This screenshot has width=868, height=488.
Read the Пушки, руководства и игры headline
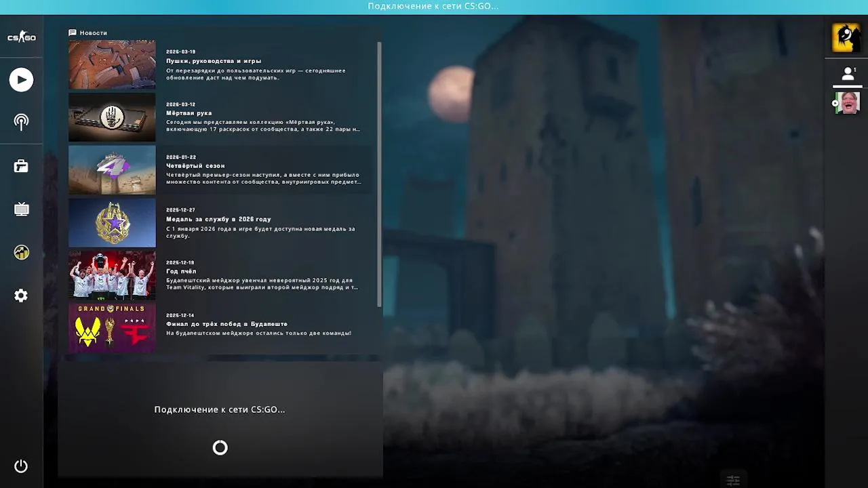[214, 61]
